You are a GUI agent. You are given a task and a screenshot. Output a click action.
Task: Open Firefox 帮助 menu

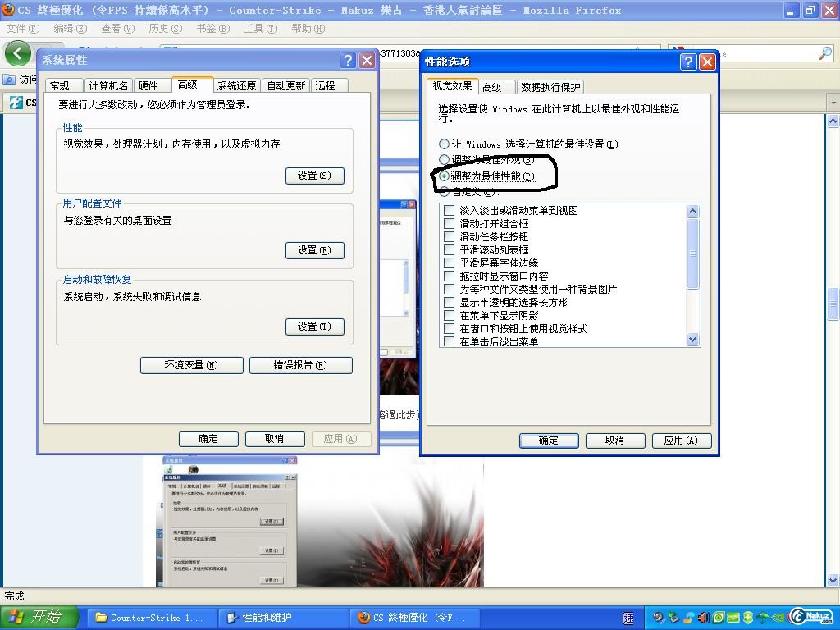tap(308, 29)
